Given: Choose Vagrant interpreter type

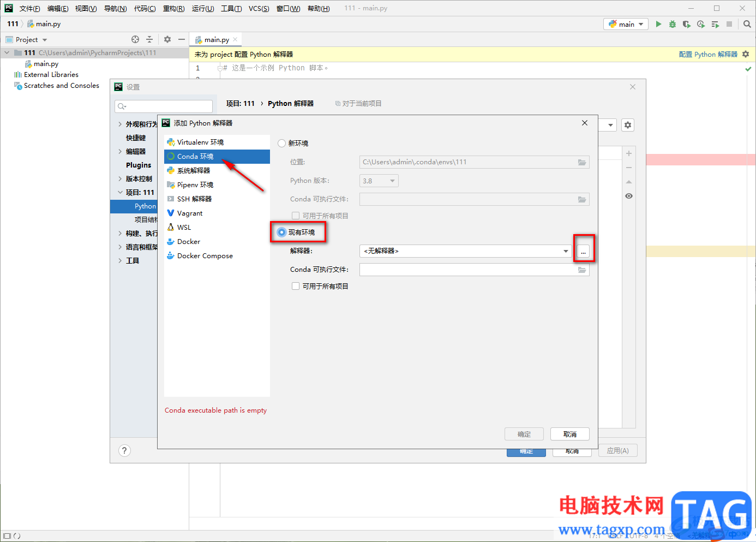Looking at the screenshot, I should point(217,213).
